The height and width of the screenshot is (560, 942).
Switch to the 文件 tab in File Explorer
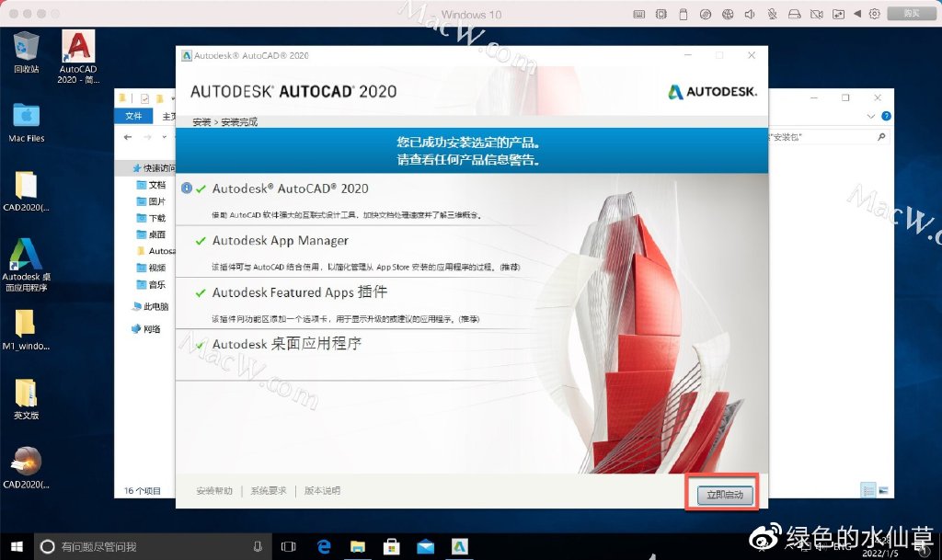(x=135, y=116)
